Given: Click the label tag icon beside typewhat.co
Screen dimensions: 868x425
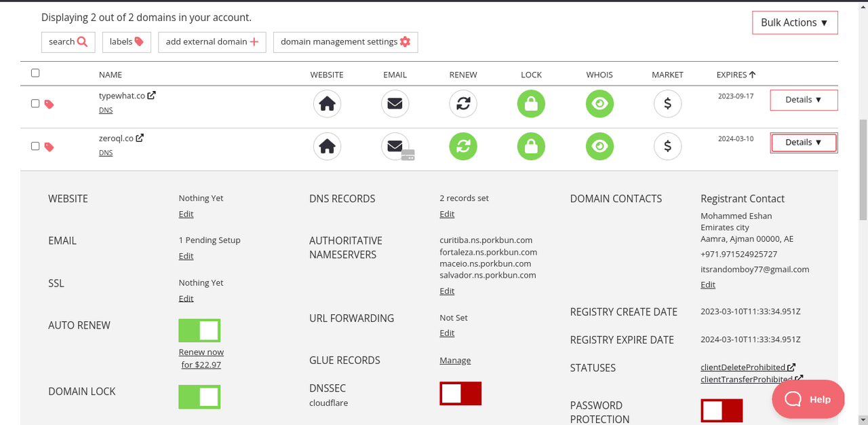Looking at the screenshot, I should pos(49,105).
